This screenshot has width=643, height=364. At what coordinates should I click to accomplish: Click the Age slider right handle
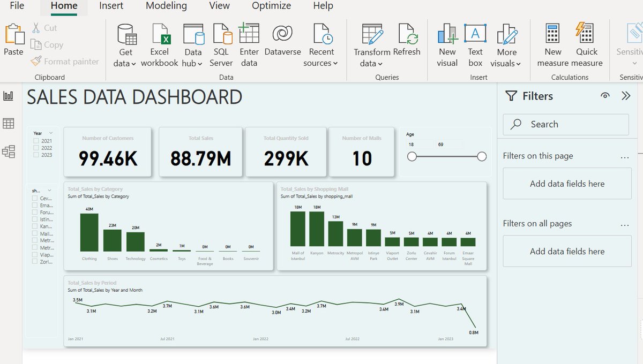tap(482, 156)
